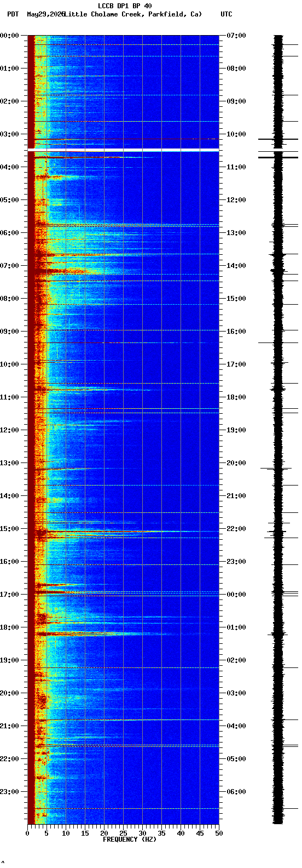Click the 13:00 PDT time label

pyautogui.click(x=9, y=463)
